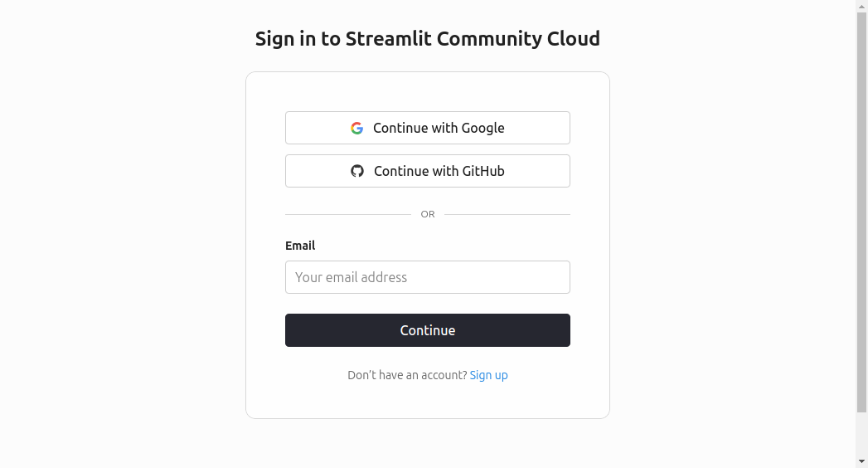Click the Email field label
The width and height of the screenshot is (868, 468).
300,246
